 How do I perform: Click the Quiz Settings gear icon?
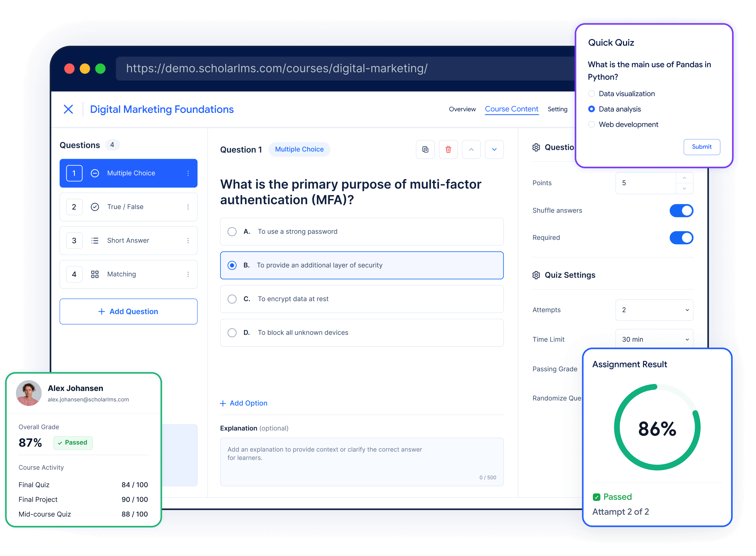536,275
